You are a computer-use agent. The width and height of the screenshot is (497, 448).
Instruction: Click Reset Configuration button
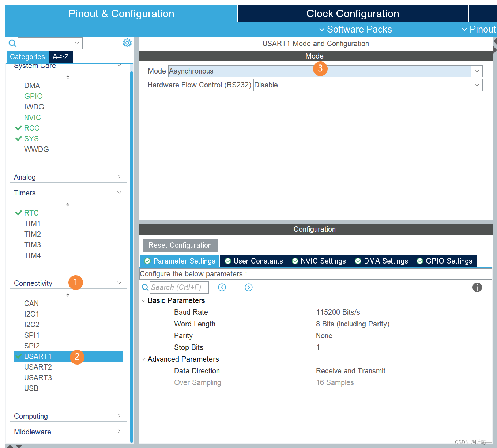tap(180, 245)
